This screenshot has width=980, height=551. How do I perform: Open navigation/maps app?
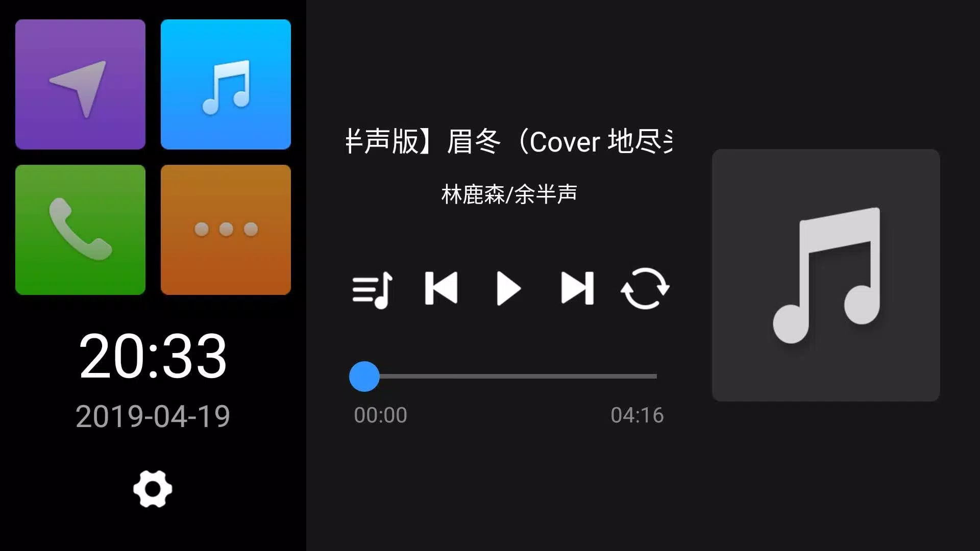pos(80,84)
